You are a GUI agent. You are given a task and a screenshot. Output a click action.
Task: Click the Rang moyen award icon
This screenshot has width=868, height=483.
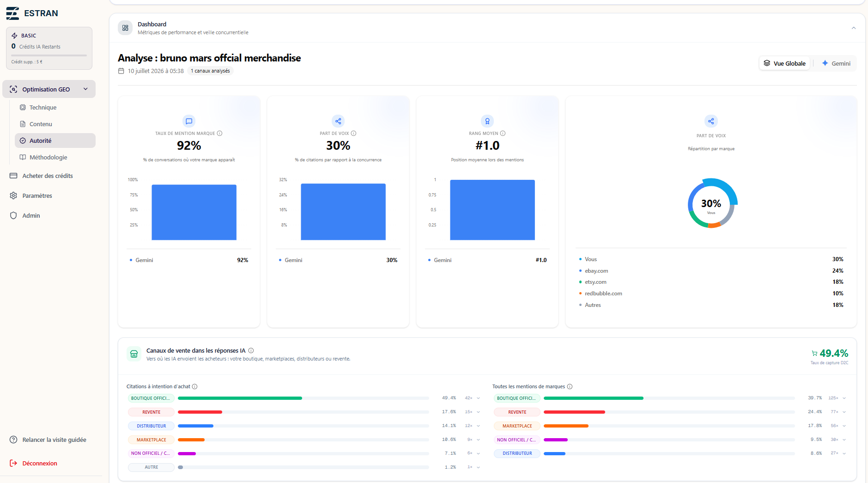coord(487,121)
